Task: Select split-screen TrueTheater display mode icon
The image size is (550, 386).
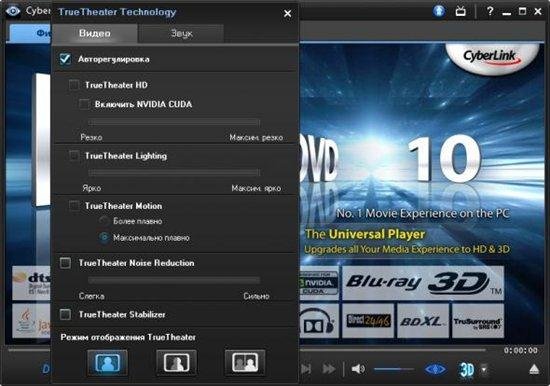Action: click(x=176, y=362)
